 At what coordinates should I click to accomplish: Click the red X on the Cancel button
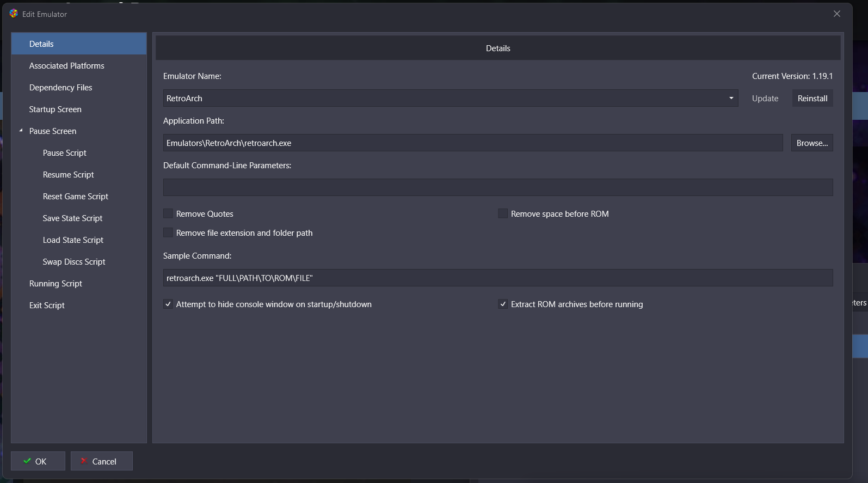(x=84, y=461)
